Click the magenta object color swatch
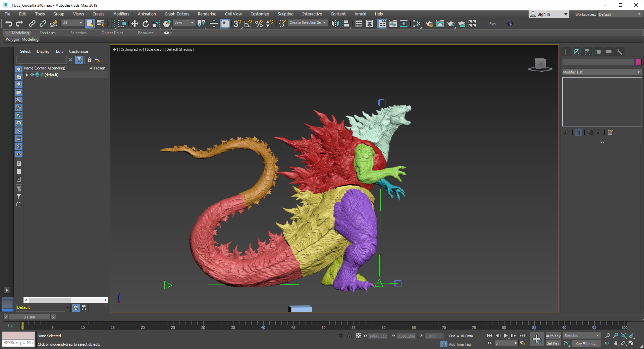Image resolution: width=644 pixels, height=349 pixels. coord(639,62)
